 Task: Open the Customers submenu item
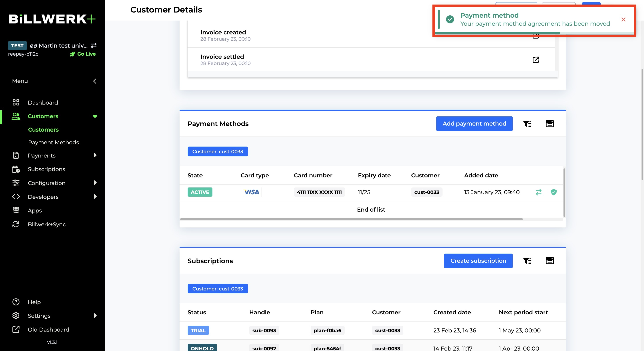click(43, 130)
